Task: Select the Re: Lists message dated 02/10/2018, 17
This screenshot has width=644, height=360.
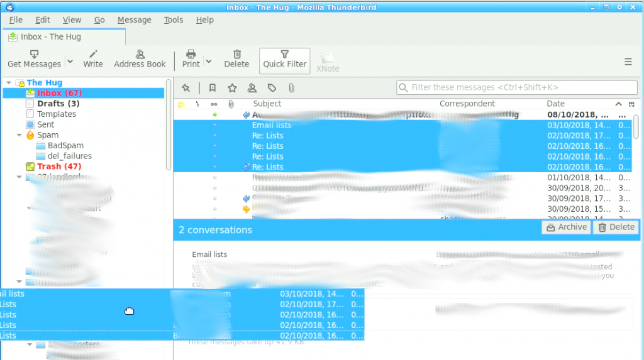Action: (x=402, y=136)
